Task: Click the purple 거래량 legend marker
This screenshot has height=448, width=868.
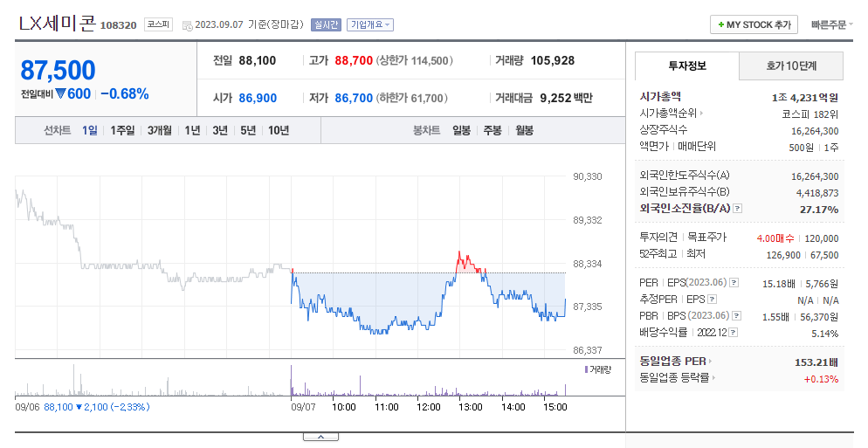Action: (586, 369)
